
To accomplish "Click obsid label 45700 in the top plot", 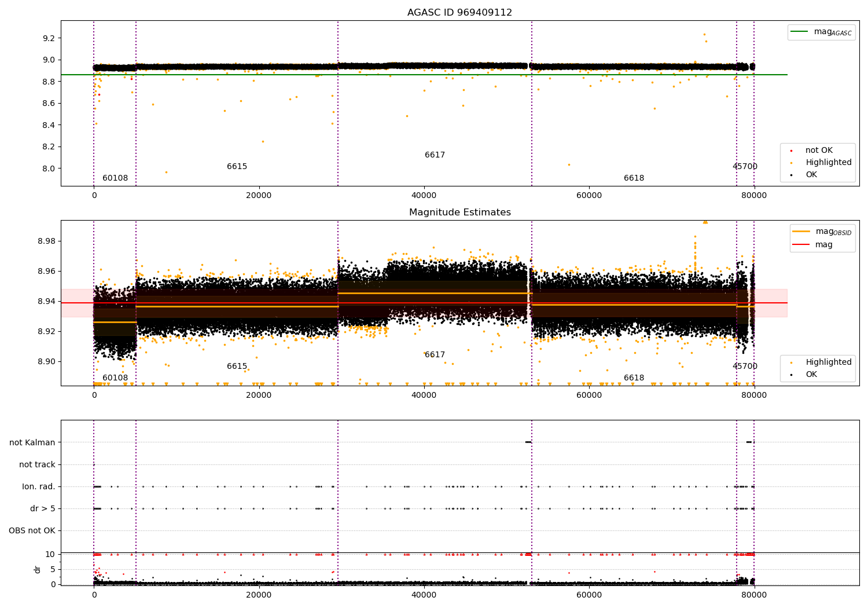I will [x=745, y=167].
